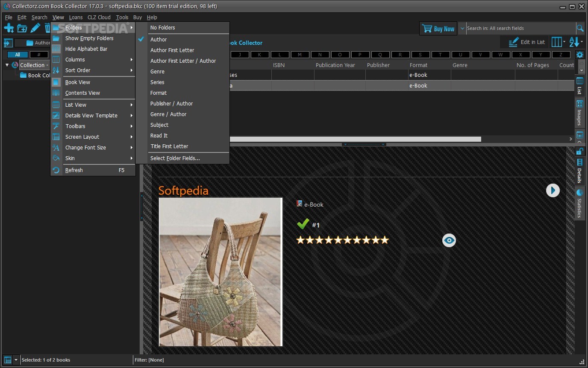
Task: Expand the Sort Order submenu
Action: click(x=93, y=70)
